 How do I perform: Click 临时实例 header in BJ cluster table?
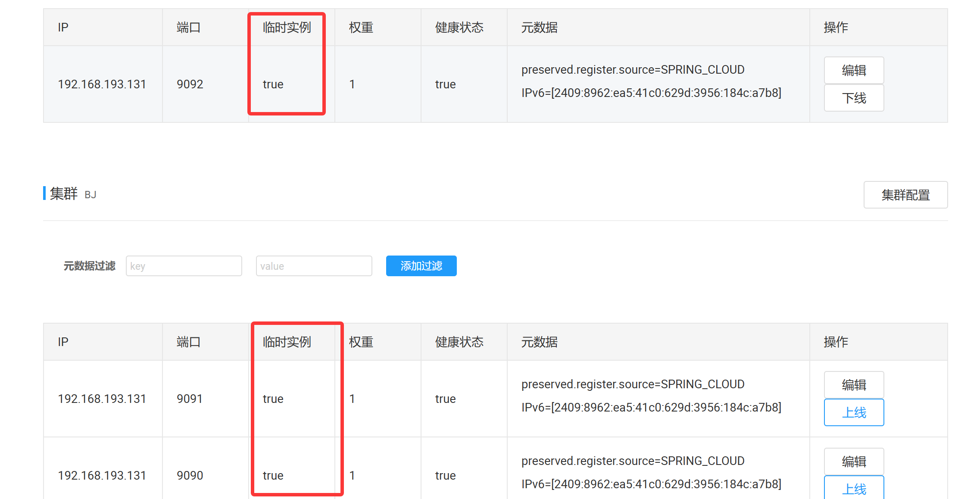pos(287,342)
